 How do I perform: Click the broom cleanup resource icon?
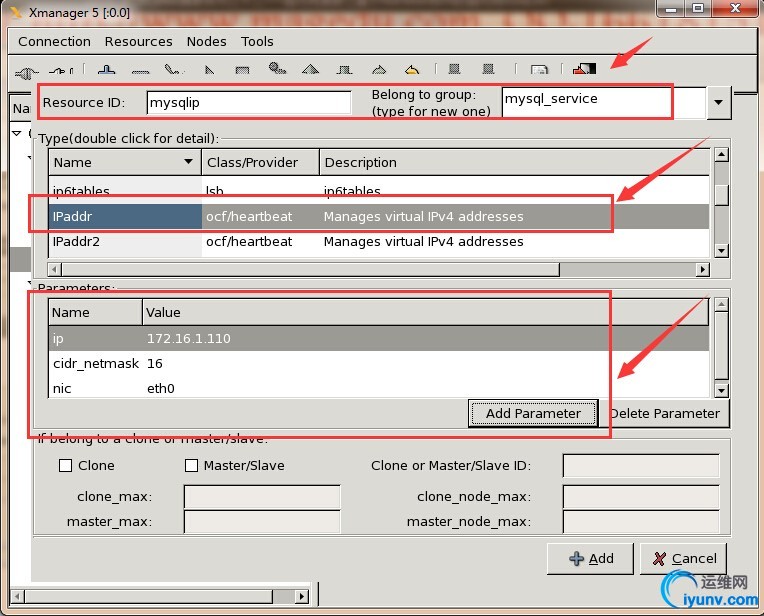pyautogui.click(x=173, y=70)
